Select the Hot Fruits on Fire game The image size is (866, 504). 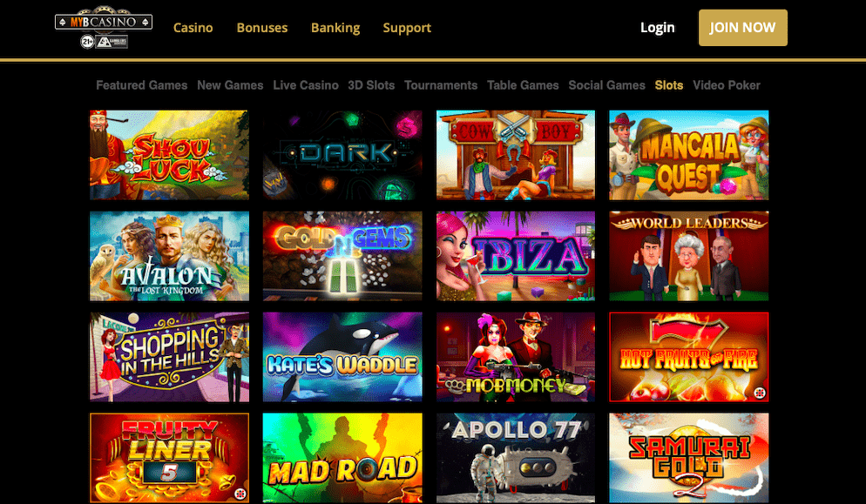pyautogui.click(x=689, y=357)
